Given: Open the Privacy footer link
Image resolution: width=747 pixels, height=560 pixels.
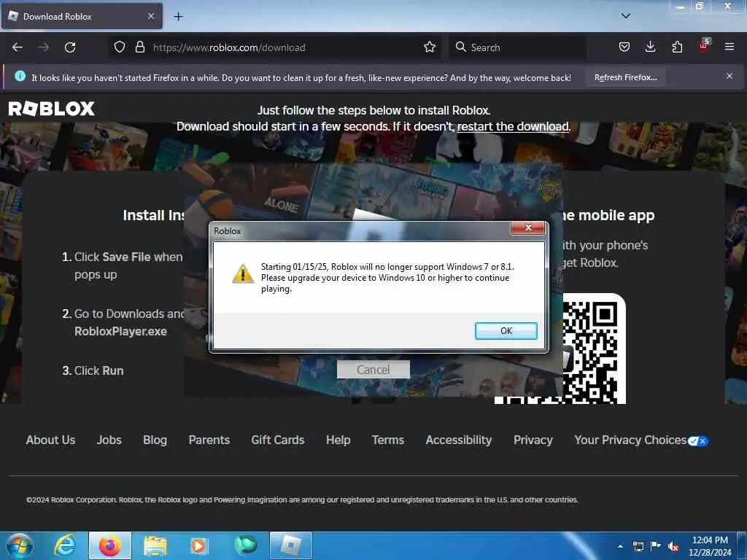Looking at the screenshot, I should 533,440.
